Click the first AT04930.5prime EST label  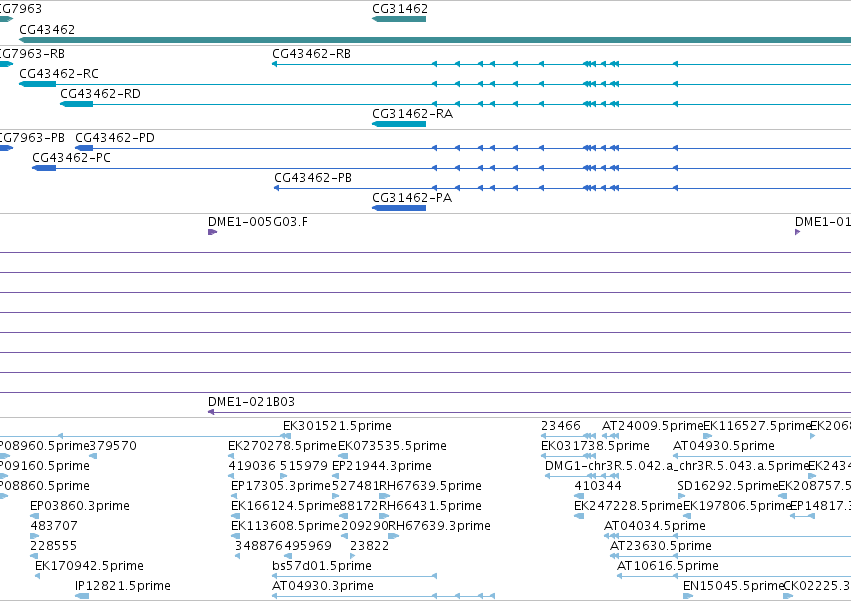point(724,446)
